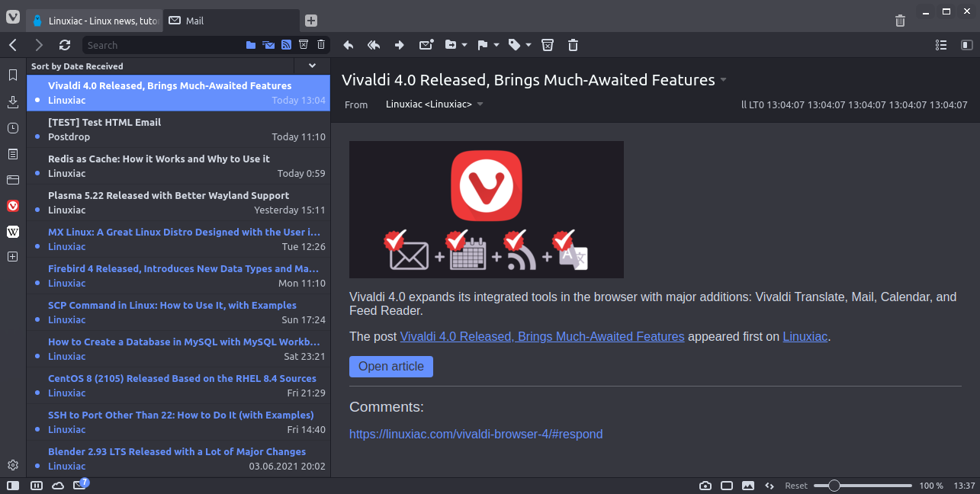Mark message as junk in toolbar
Screen dimensions: 980x494
click(548, 45)
